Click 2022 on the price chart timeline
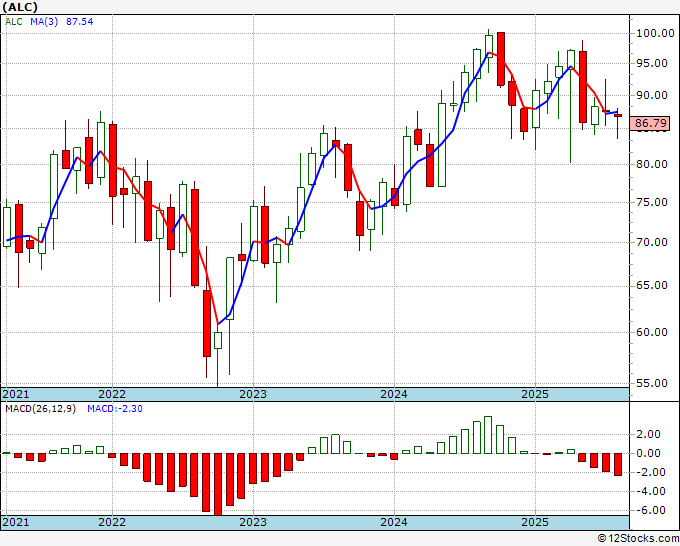The height and width of the screenshot is (546, 680). 112,395
